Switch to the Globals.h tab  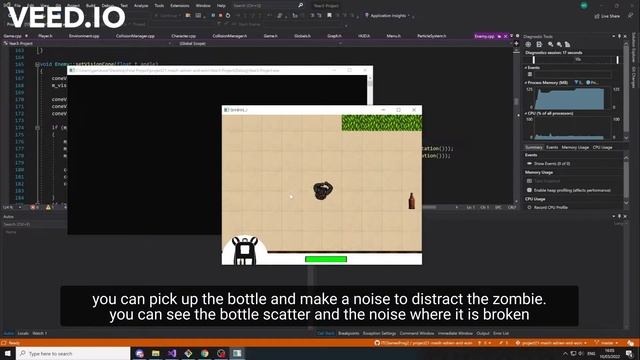302,36
